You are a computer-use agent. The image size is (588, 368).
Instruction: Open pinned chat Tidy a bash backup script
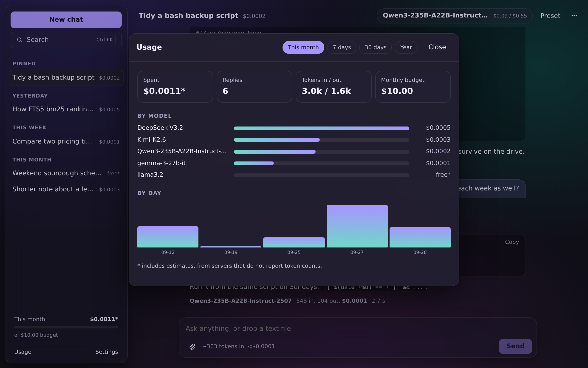pos(66,78)
